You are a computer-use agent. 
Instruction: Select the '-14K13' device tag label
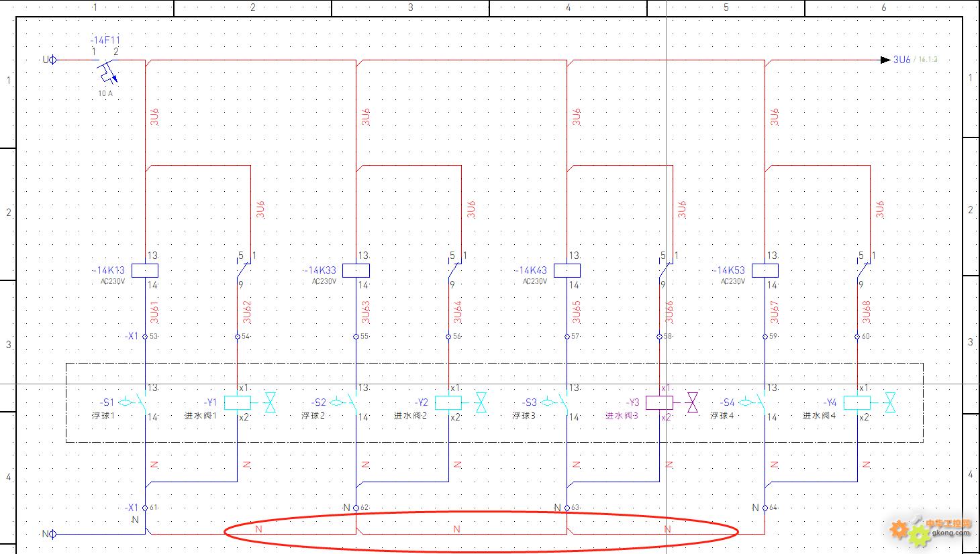(x=108, y=270)
